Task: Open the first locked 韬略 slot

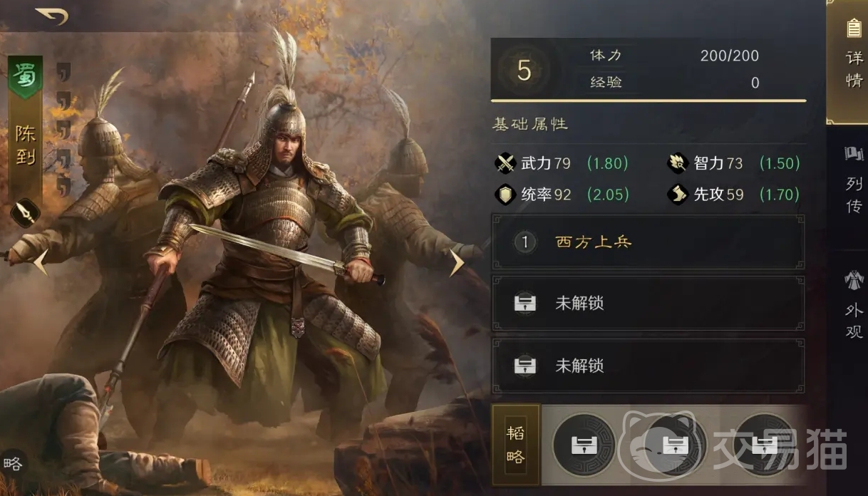Action: click(x=583, y=445)
